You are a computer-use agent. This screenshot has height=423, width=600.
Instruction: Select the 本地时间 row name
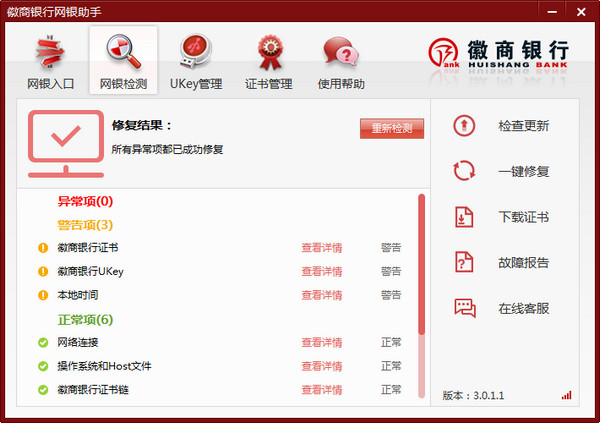(78, 295)
